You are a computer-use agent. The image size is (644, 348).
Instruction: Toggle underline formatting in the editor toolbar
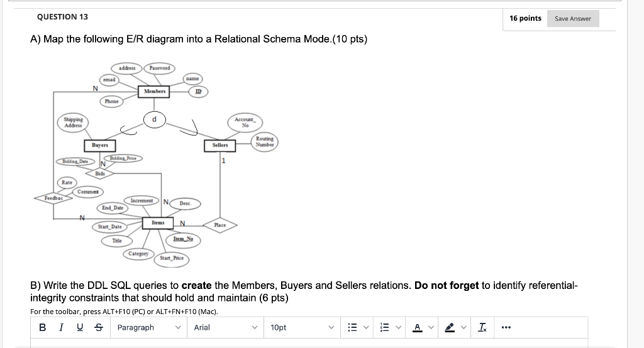pos(80,327)
